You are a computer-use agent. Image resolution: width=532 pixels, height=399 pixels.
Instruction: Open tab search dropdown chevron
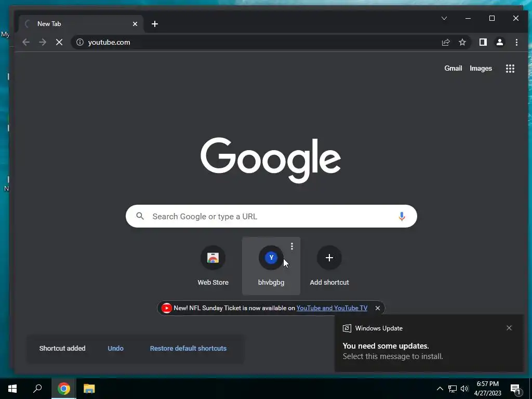tap(444, 18)
